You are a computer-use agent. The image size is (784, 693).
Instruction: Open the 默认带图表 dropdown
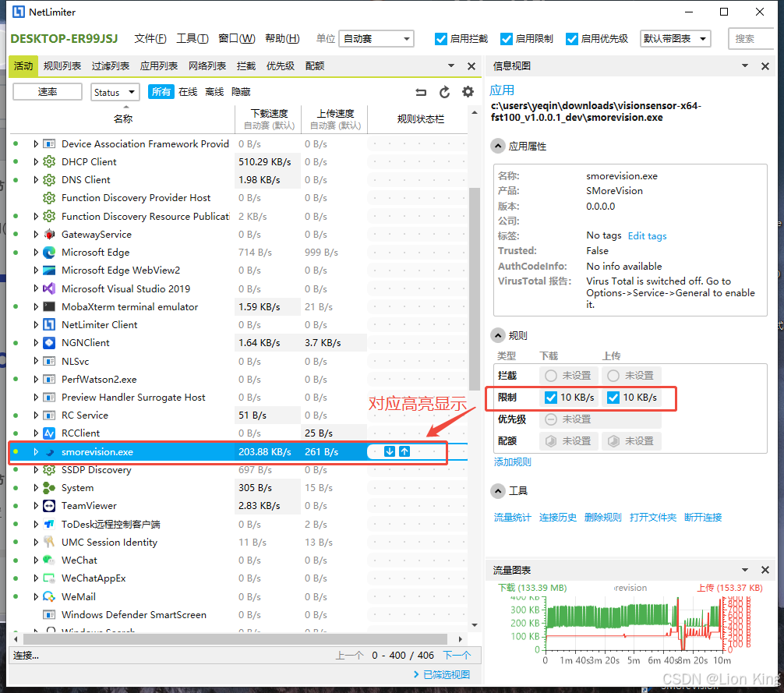676,39
